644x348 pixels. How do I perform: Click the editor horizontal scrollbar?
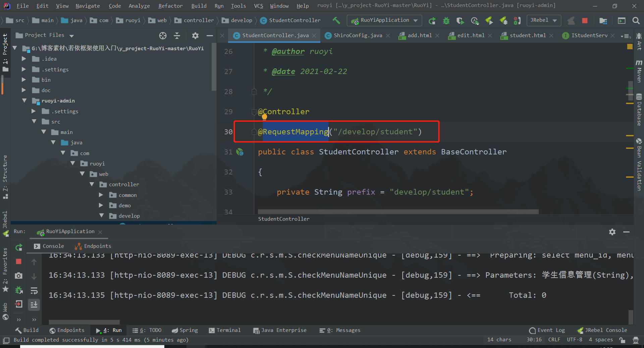click(x=398, y=212)
